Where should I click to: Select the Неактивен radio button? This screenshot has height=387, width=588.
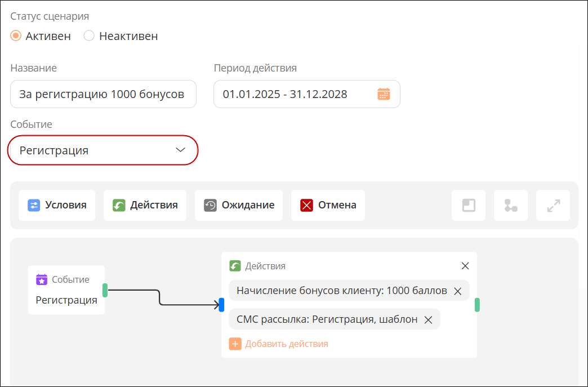click(x=89, y=36)
